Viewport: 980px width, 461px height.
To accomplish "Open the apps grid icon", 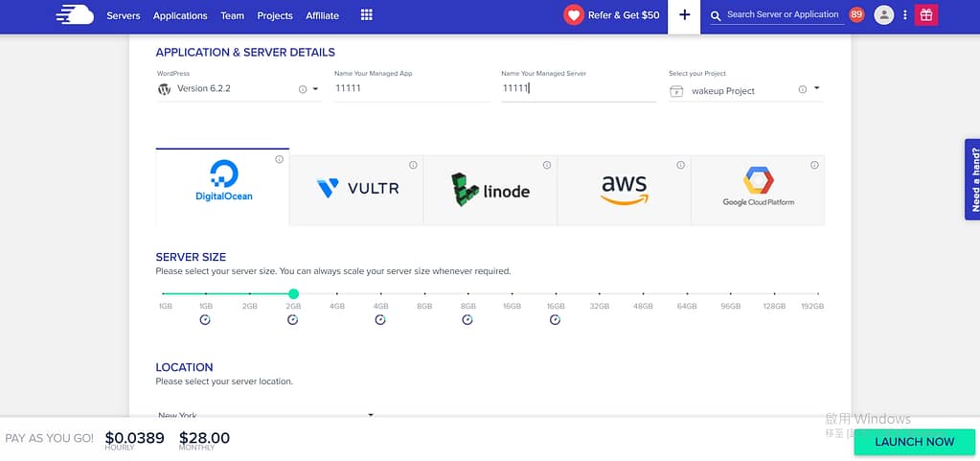I will (x=366, y=15).
